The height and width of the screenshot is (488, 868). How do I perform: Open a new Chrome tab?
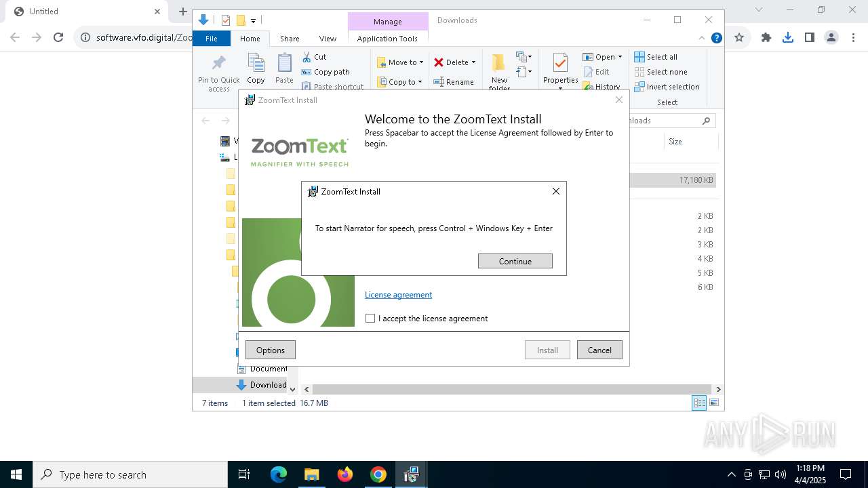182,12
